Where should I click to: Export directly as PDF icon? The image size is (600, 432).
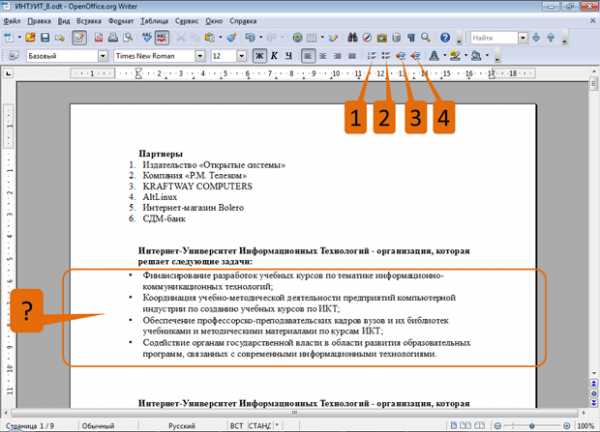[99, 37]
